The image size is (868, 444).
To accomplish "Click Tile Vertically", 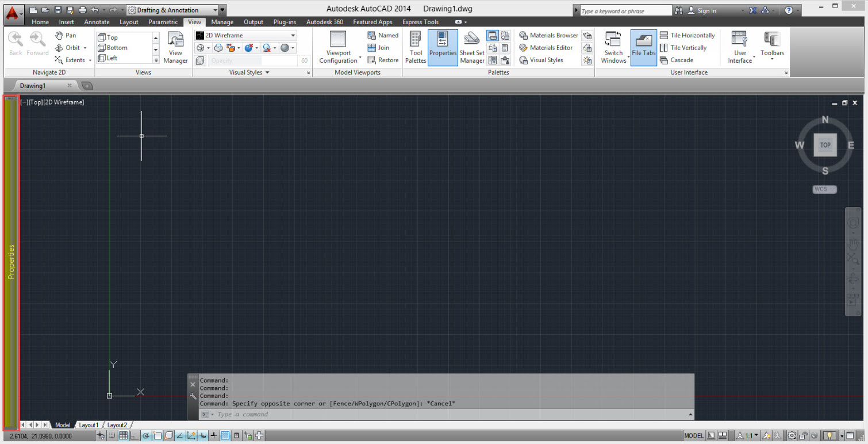I will [683, 48].
